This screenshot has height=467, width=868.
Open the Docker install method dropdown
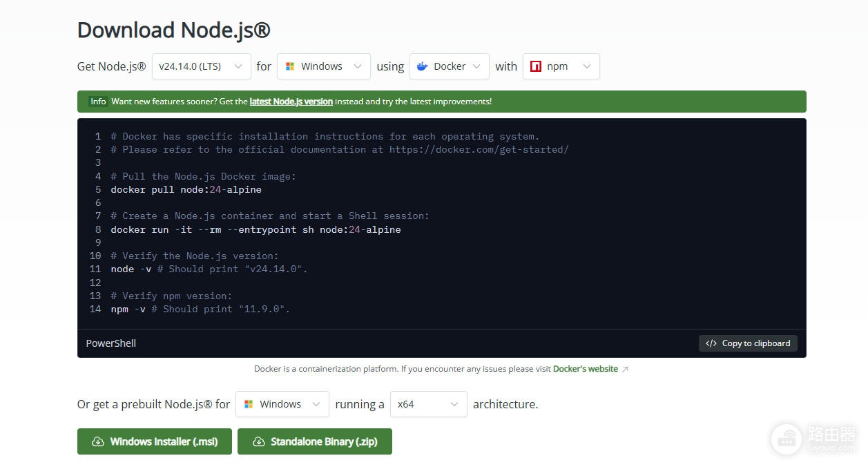[x=449, y=66]
